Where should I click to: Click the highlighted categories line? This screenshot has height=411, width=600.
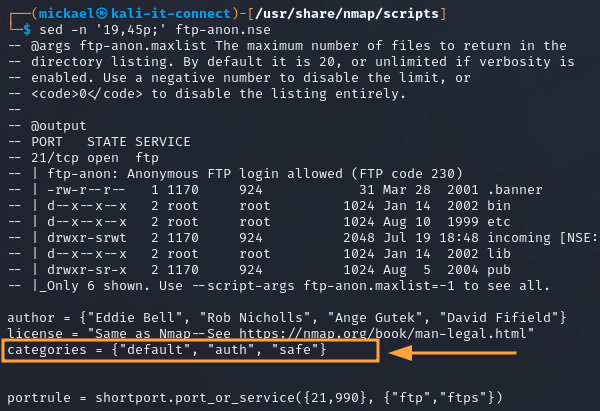166,352
